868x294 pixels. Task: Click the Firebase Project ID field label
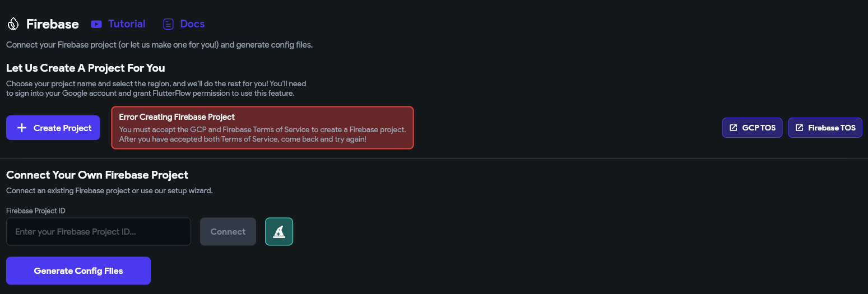coord(36,211)
